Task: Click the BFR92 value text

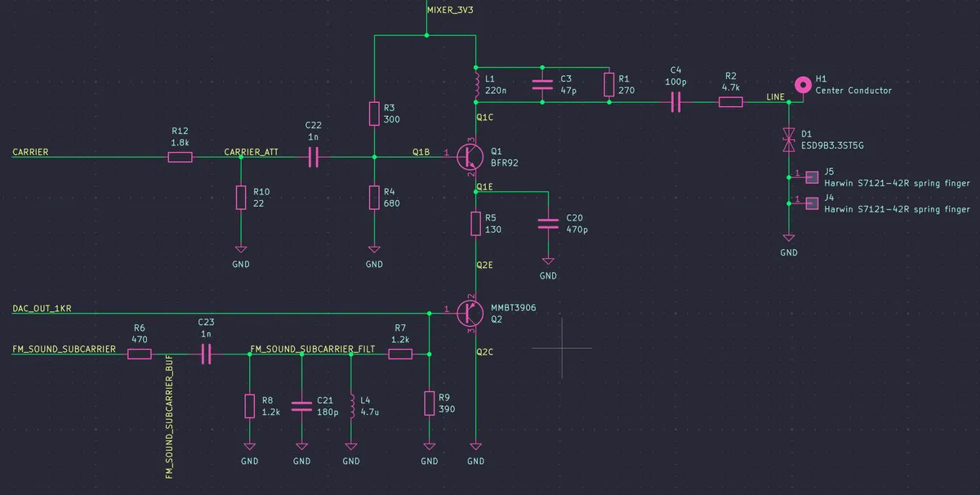Action: click(x=505, y=163)
